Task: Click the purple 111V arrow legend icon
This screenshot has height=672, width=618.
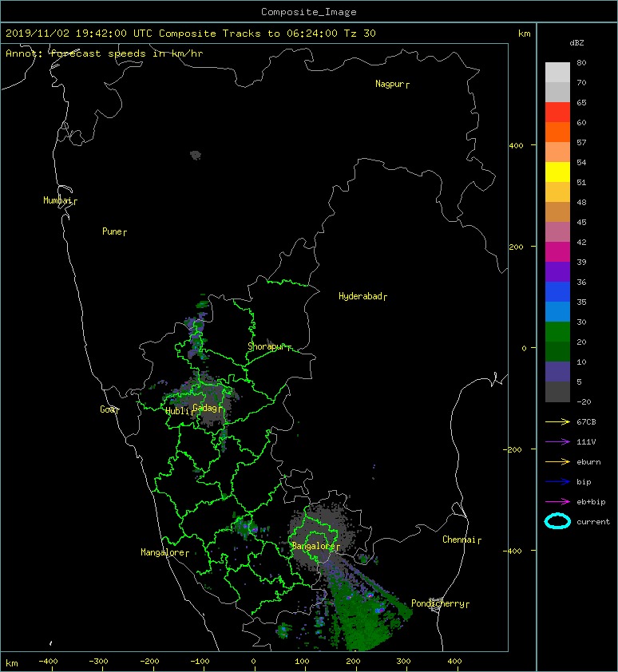Action: pos(557,442)
